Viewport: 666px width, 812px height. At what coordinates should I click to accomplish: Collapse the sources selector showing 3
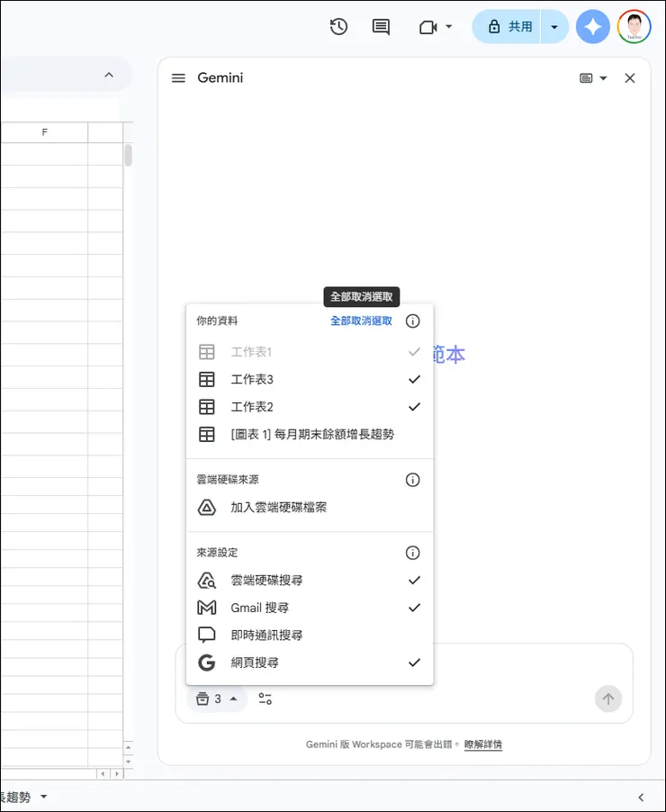point(217,699)
